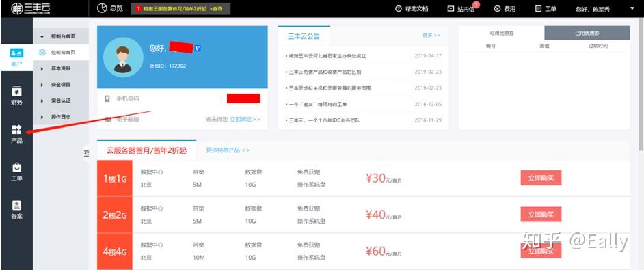Click the 费用 icon in top bar
644x270 pixels.
(x=498, y=9)
